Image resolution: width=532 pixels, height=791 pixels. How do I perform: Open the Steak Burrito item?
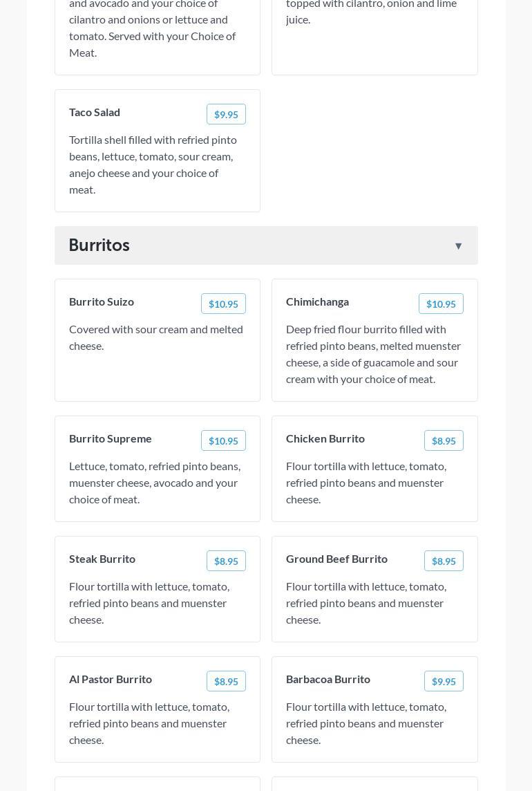pos(102,559)
